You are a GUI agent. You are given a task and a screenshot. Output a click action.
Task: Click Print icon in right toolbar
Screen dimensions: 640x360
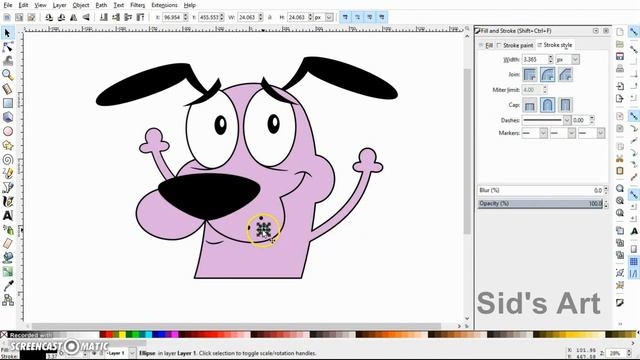click(x=620, y=68)
